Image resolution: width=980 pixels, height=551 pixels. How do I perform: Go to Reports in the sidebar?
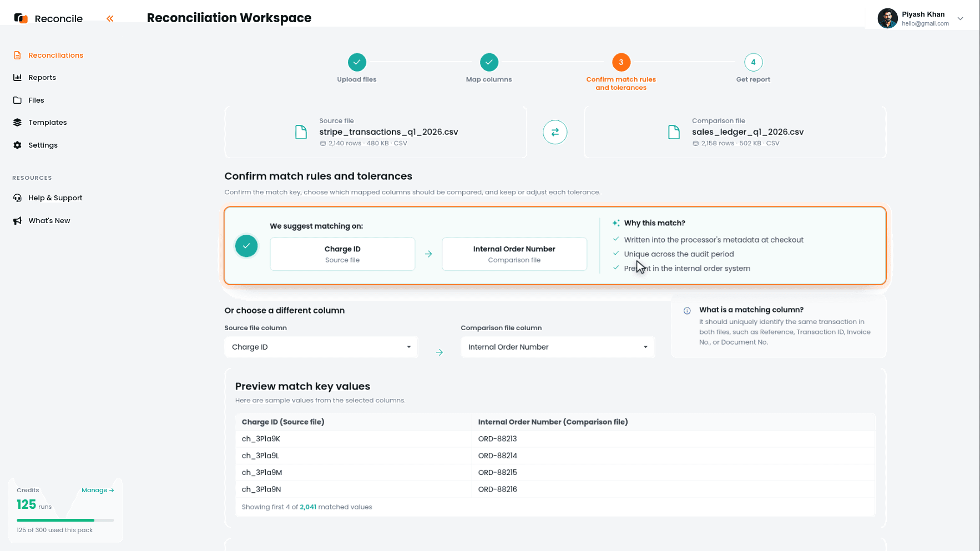pos(42,77)
